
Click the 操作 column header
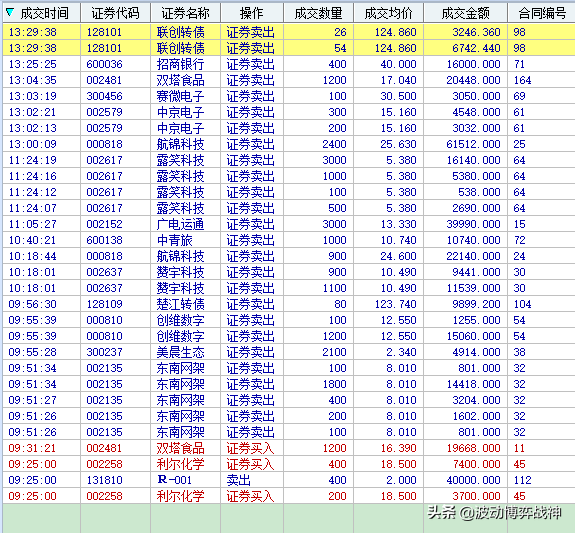pos(252,13)
